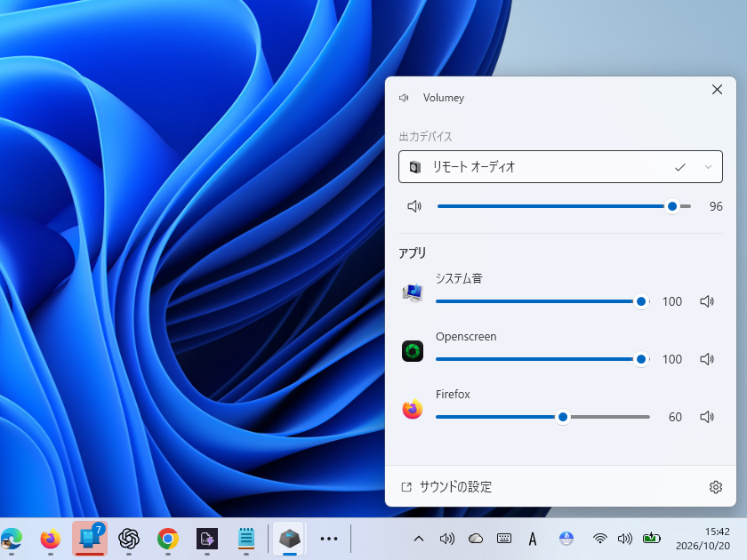This screenshot has width=747, height=560.
Task: Click the Firefox app icon in Volumey
Action: [413, 409]
